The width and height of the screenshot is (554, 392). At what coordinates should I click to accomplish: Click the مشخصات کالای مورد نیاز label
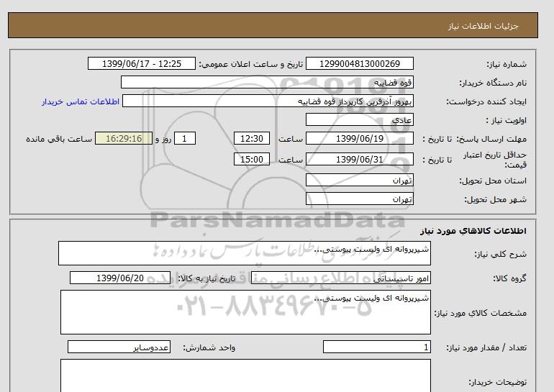pyautogui.click(x=481, y=313)
